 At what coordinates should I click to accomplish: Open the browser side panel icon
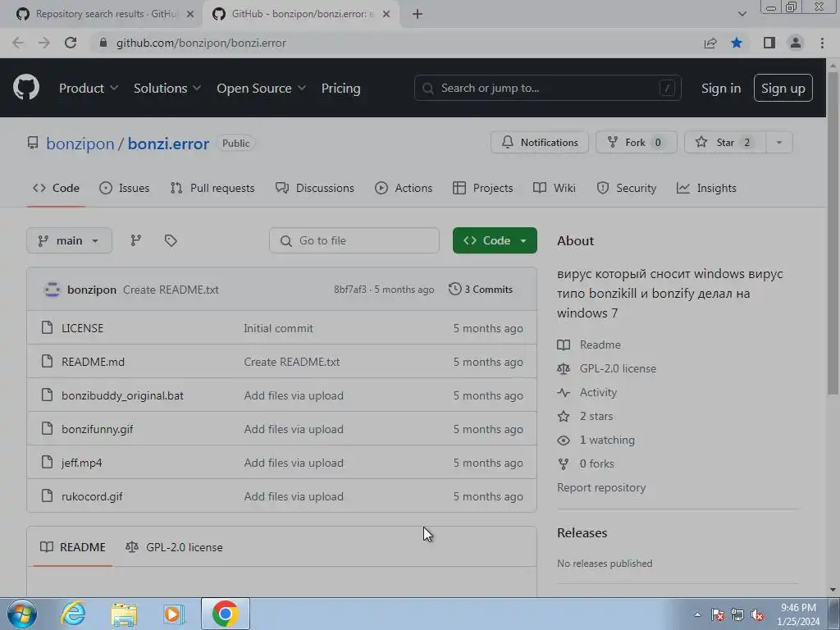point(769,43)
